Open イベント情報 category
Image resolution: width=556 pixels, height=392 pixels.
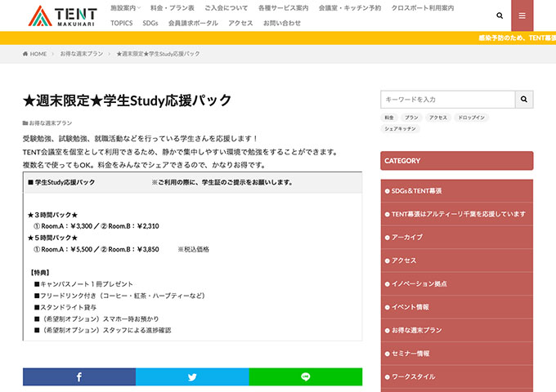point(457,307)
